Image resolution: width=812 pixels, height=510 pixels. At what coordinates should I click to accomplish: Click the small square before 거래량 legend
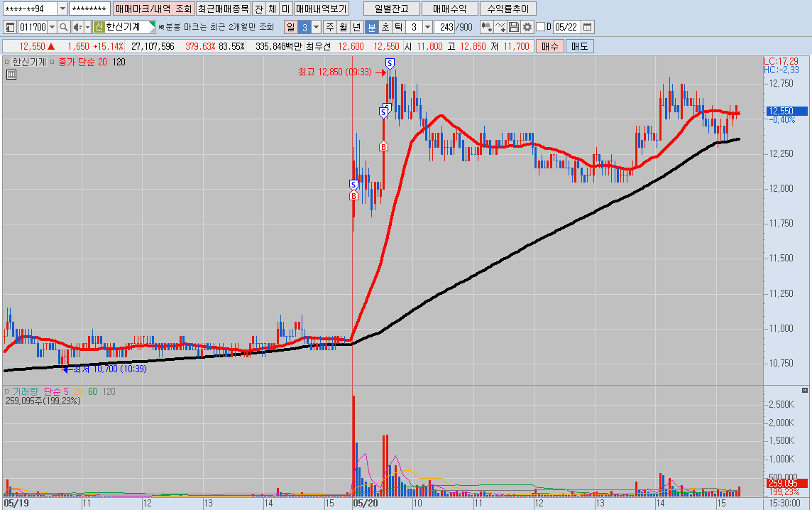tap(6, 391)
